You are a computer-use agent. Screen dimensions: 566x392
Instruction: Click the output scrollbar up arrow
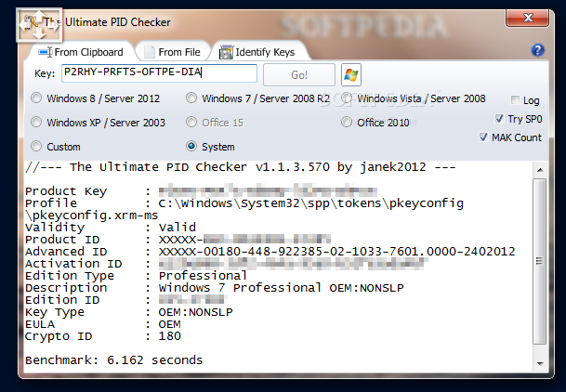(x=540, y=170)
